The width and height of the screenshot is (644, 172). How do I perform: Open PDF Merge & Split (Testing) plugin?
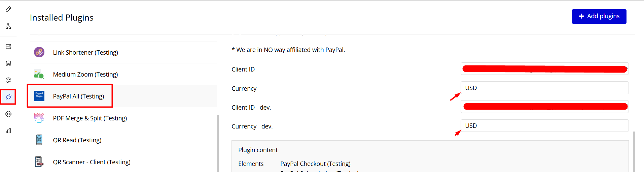90,118
